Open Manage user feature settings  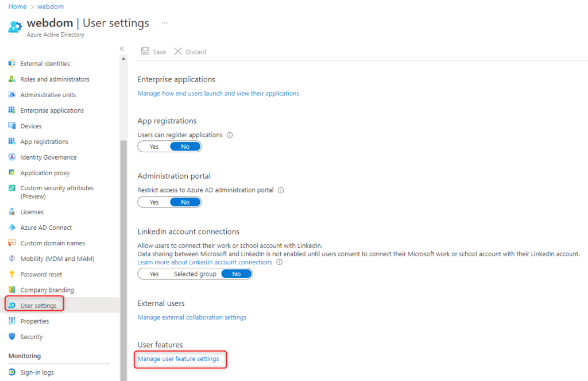coord(180,359)
